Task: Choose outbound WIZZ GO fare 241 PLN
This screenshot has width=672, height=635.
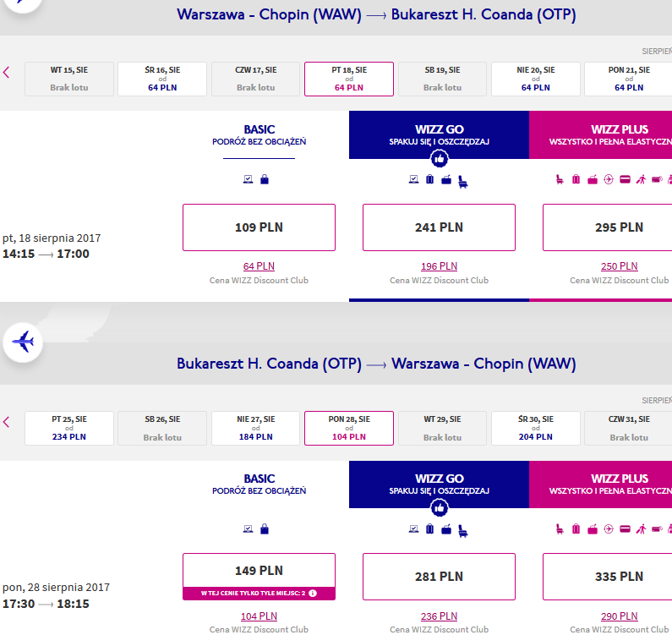Action: click(439, 227)
